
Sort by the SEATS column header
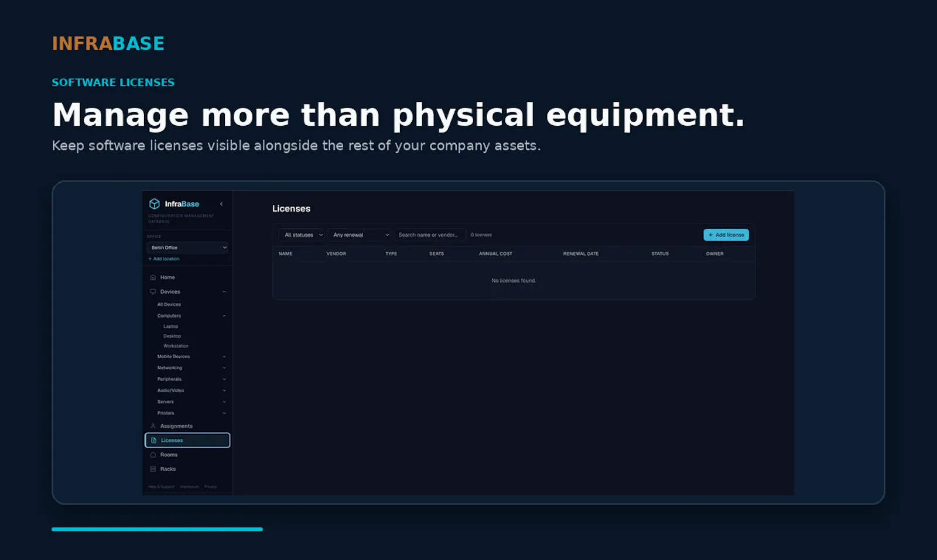(436, 253)
